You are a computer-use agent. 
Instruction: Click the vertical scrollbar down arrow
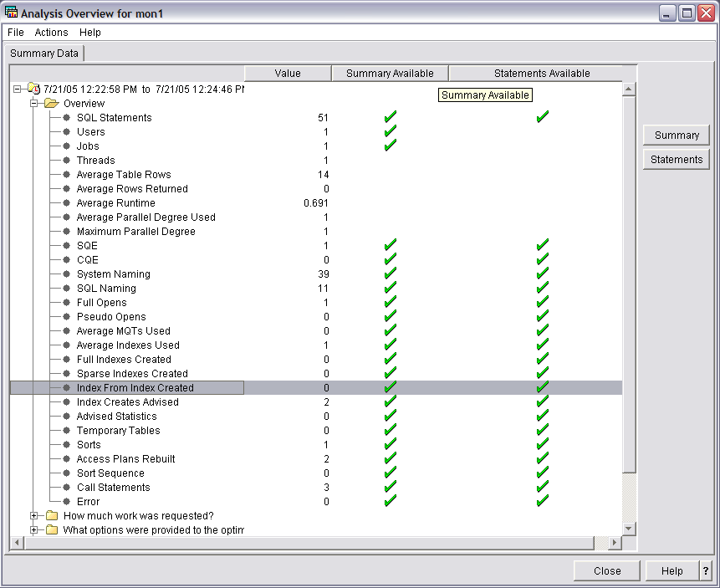[x=629, y=529]
